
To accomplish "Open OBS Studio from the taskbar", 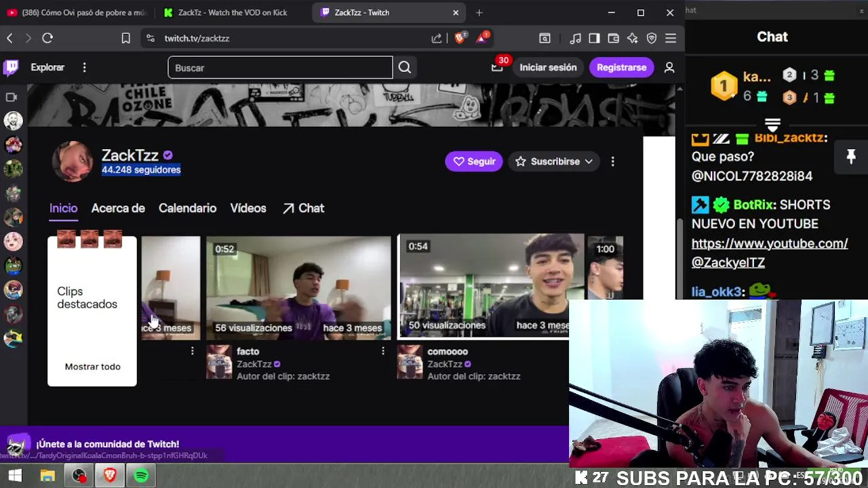I will [79, 476].
